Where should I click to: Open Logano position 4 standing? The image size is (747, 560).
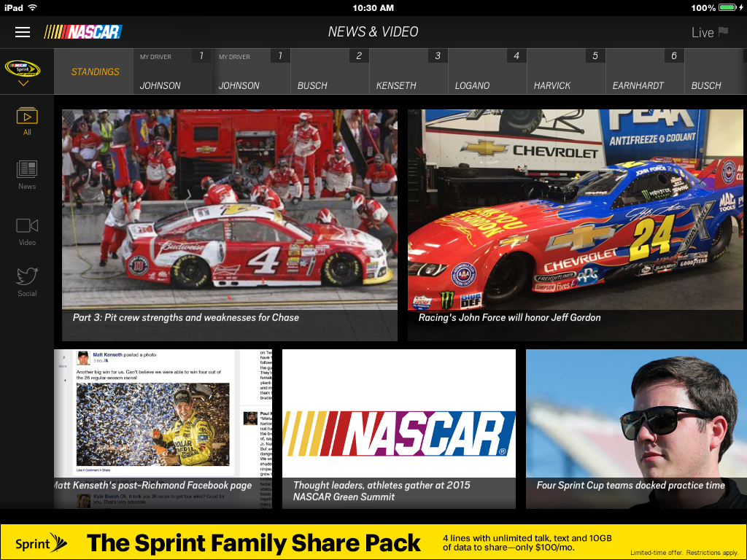coord(487,71)
